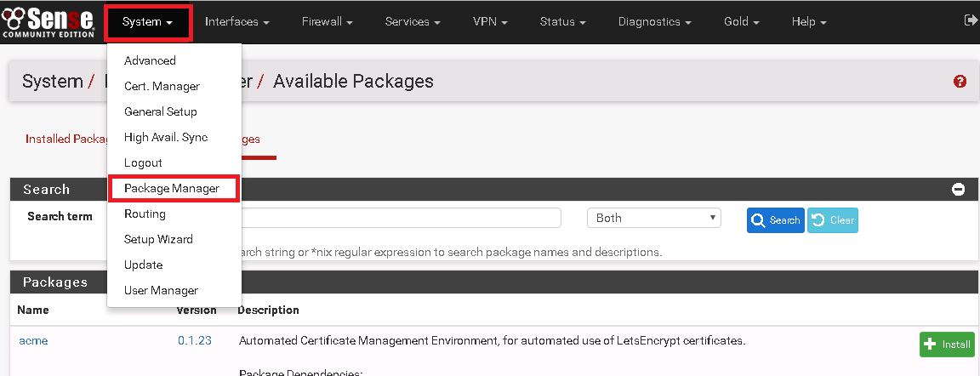Open the Gold menu
Screen dimensions: 980x376
coord(741,22)
